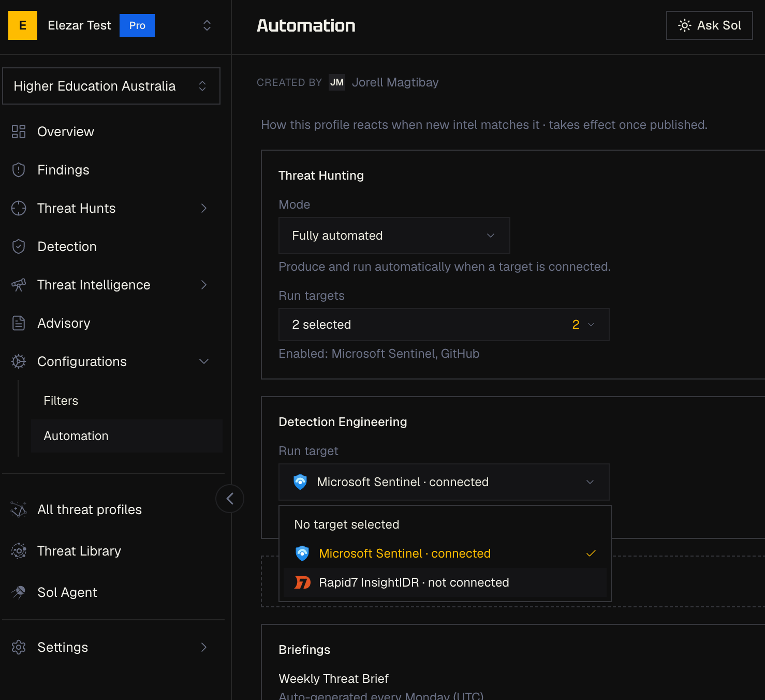The width and height of the screenshot is (765, 700).
Task: Close the Microsoft Sentinel run target dropdown
Action: tap(444, 482)
